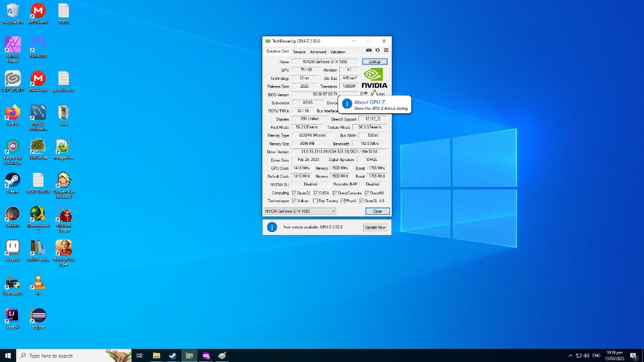The width and height of the screenshot is (644, 362).
Task: Click the Driver Date value Feb 24, 2023
Action: (308, 160)
